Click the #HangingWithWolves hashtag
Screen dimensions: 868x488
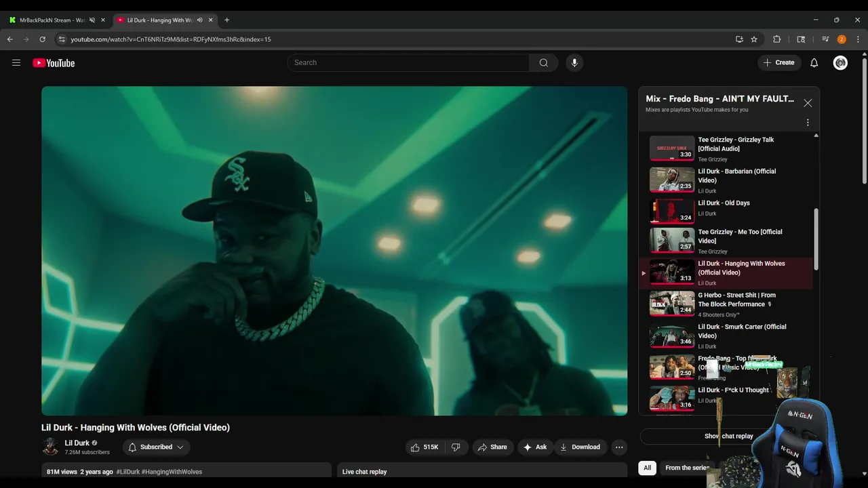pos(172,472)
